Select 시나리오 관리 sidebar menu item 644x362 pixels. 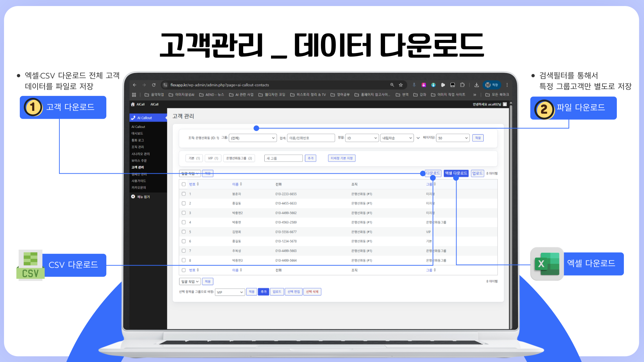(141, 154)
